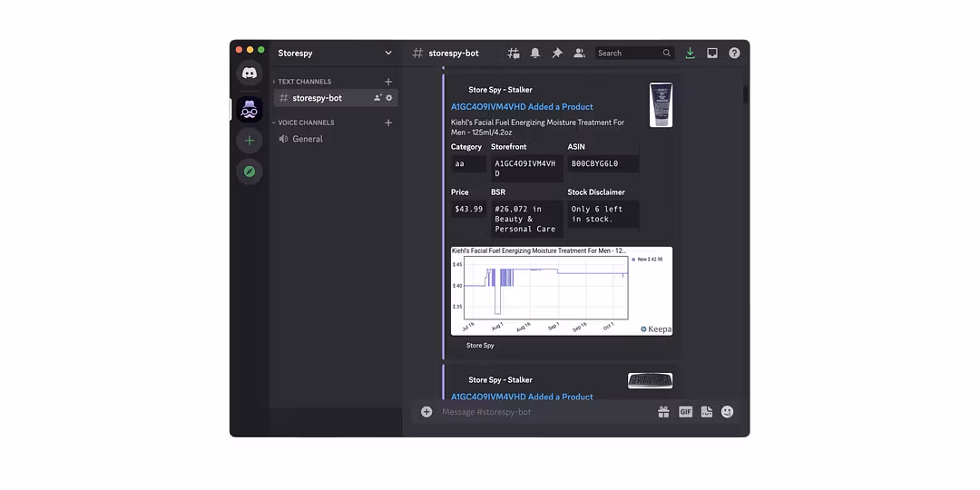Collapse the VOICE CHANNELS category
Viewport: 980px width, 490px height.
tap(306, 122)
